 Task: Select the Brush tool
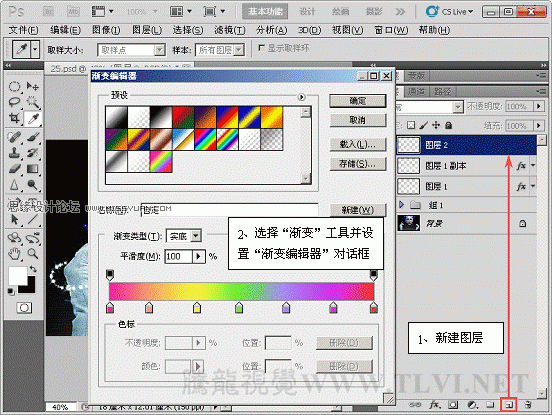[33, 137]
